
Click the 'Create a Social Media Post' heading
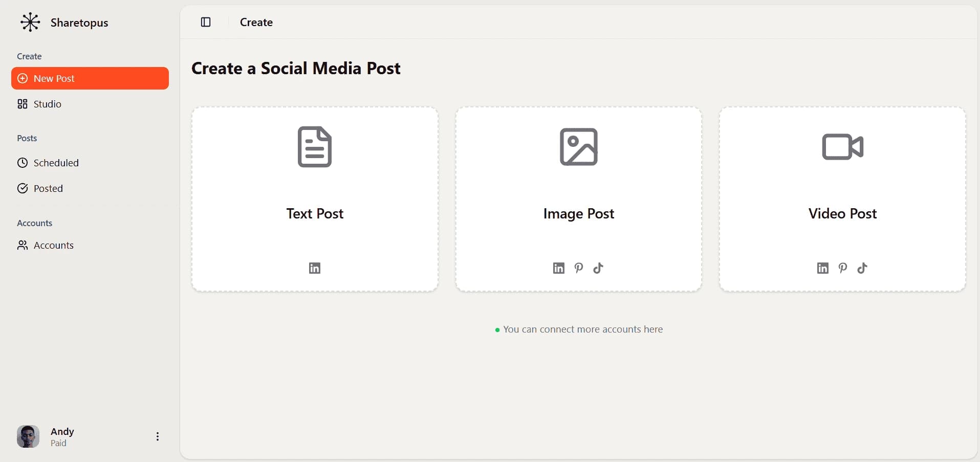296,68
